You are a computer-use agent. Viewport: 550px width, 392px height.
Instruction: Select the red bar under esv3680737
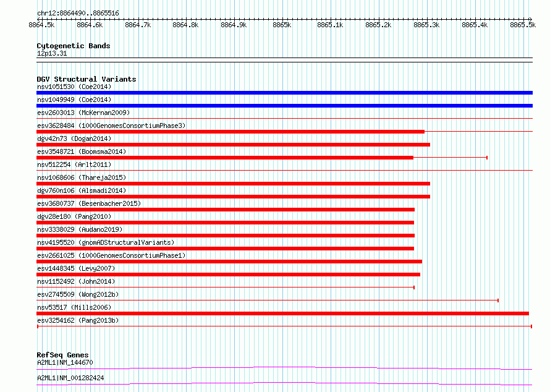click(226, 210)
